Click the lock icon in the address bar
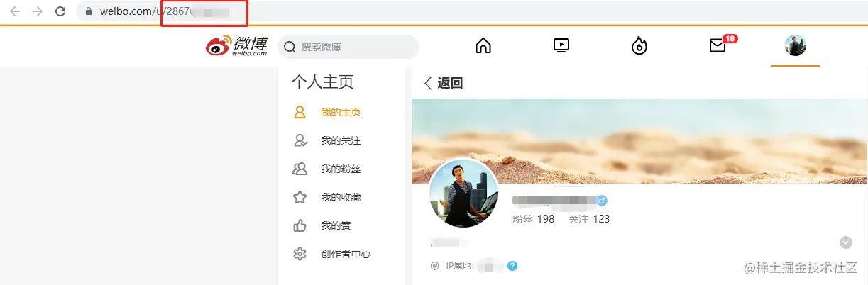Image resolution: width=868 pixels, height=285 pixels. pyautogui.click(x=89, y=11)
